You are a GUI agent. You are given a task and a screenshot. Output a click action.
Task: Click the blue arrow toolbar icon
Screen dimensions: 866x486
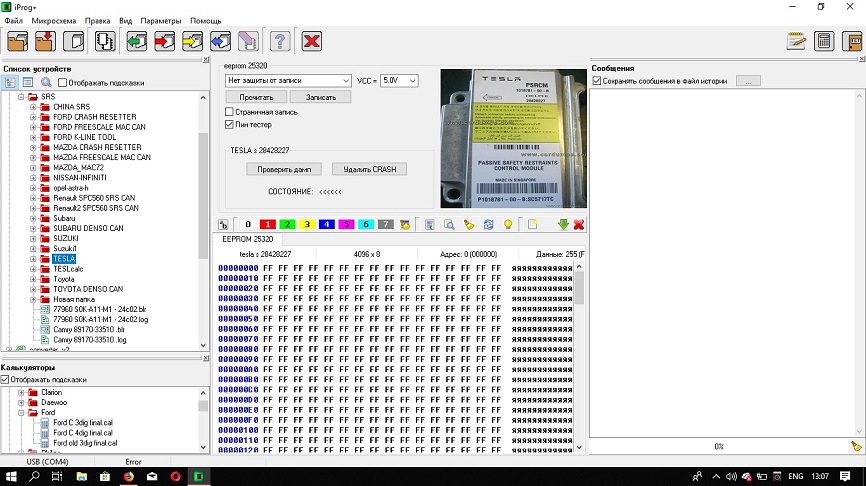[x=220, y=41]
